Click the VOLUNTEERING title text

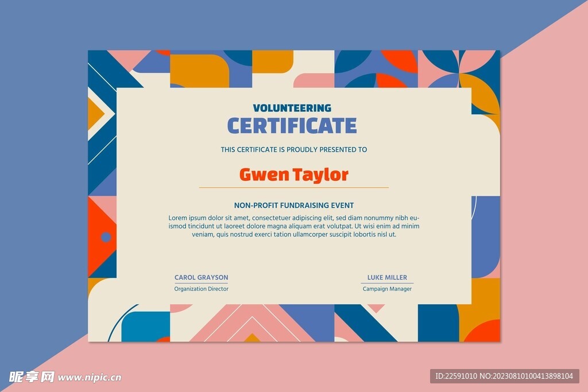click(x=292, y=108)
